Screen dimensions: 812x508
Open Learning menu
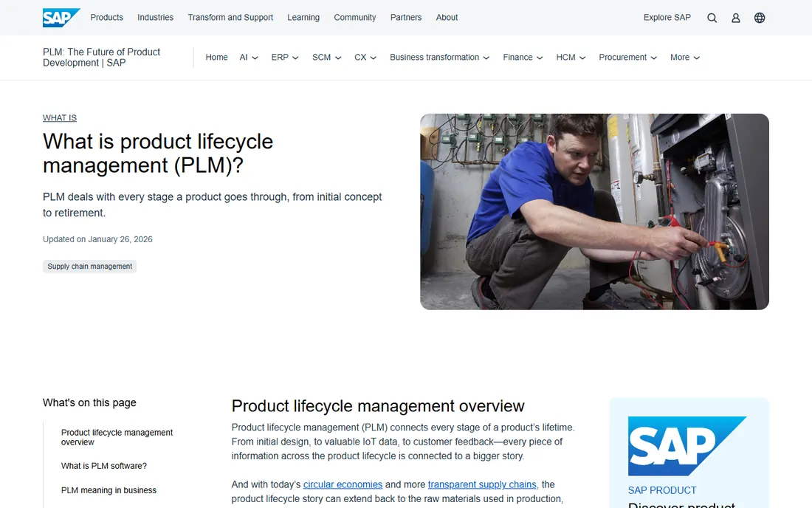pos(303,17)
